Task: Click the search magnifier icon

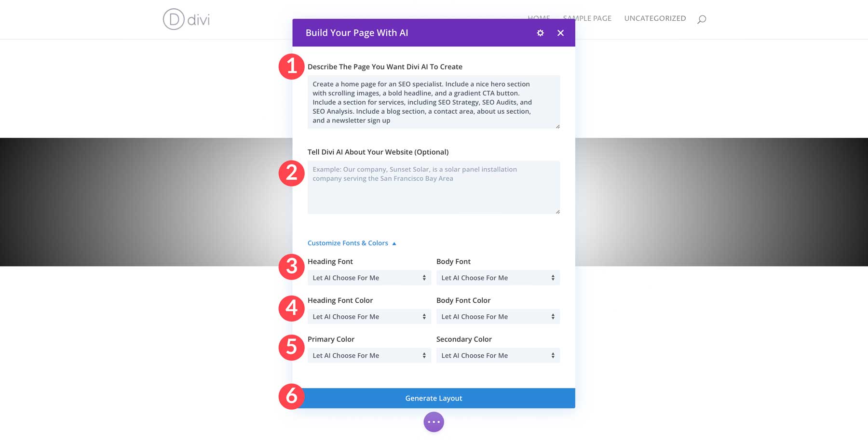Action: 702,18
